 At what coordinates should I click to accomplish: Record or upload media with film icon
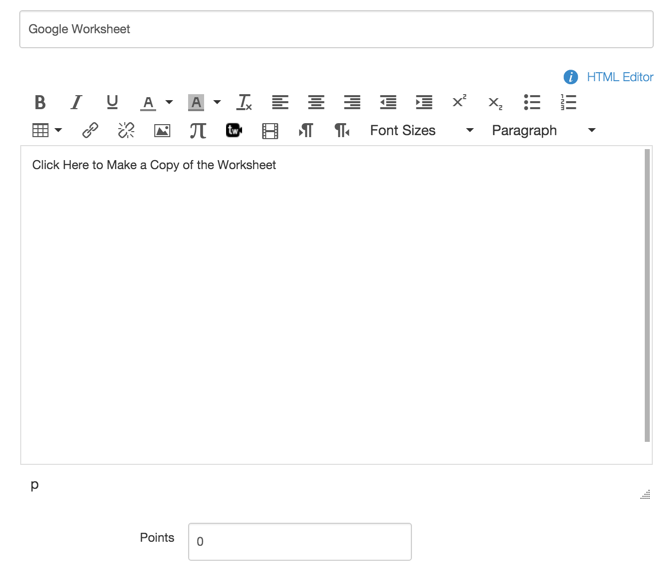coord(270,130)
